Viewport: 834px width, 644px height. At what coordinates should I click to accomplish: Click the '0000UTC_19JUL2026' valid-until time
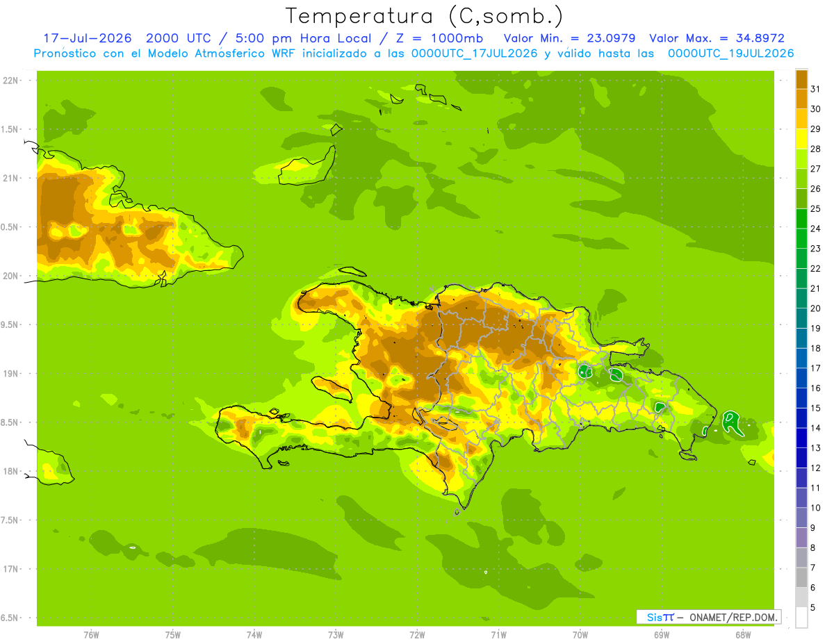pyautogui.click(x=731, y=53)
